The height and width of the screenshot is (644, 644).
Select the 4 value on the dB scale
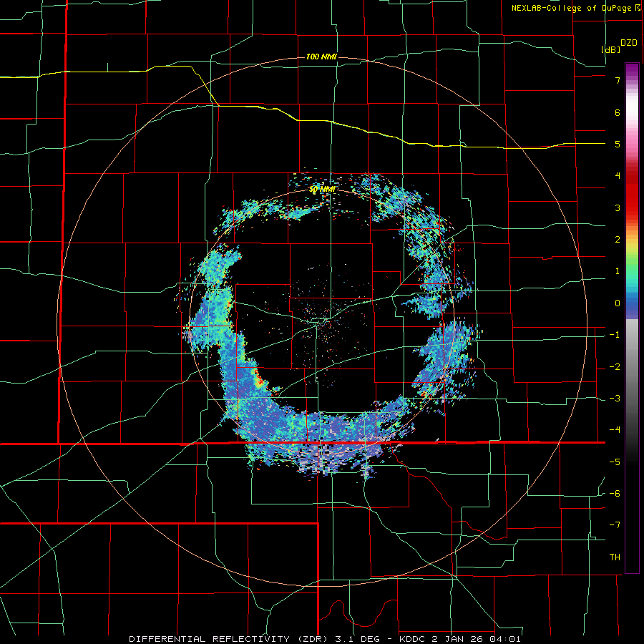point(618,176)
